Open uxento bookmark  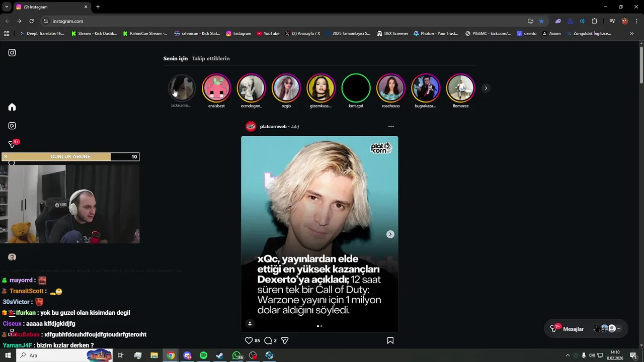click(x=527, y=34)
